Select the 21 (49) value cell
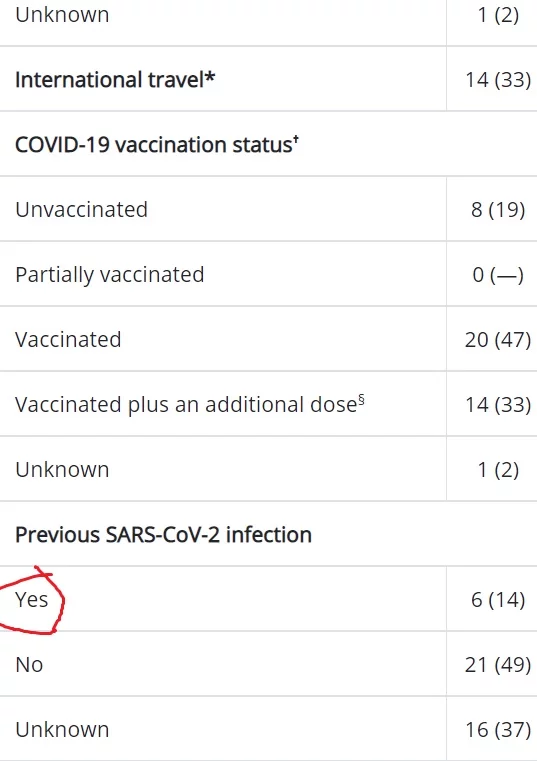The height and width of the screenshot is (761, 537). pos(498,665)
